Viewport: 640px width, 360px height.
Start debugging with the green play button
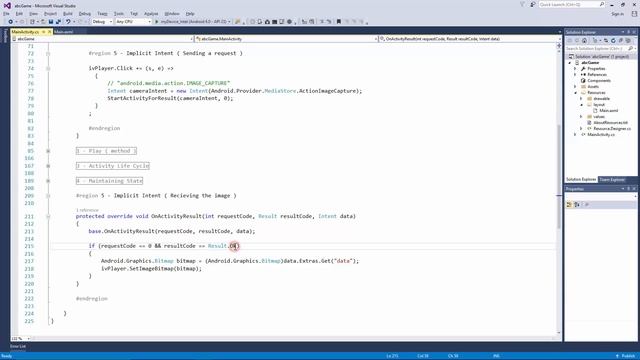point(156,22)
